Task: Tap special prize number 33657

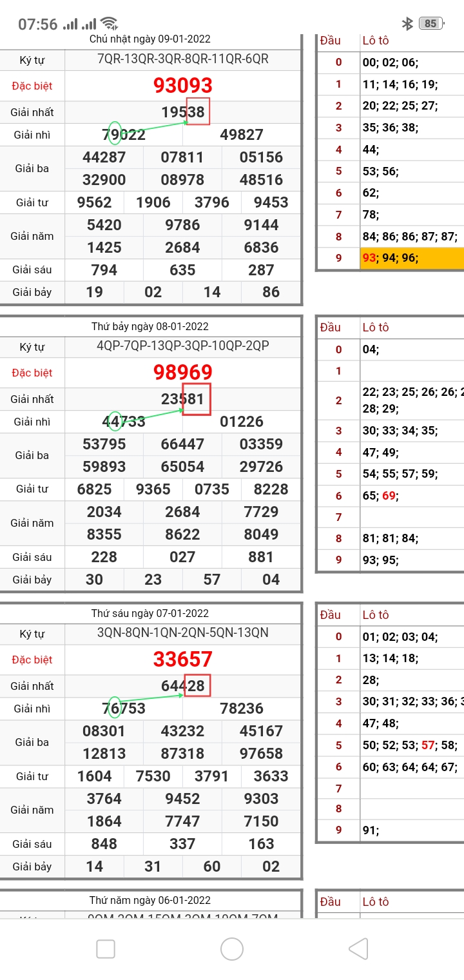Action: [183, 660]
